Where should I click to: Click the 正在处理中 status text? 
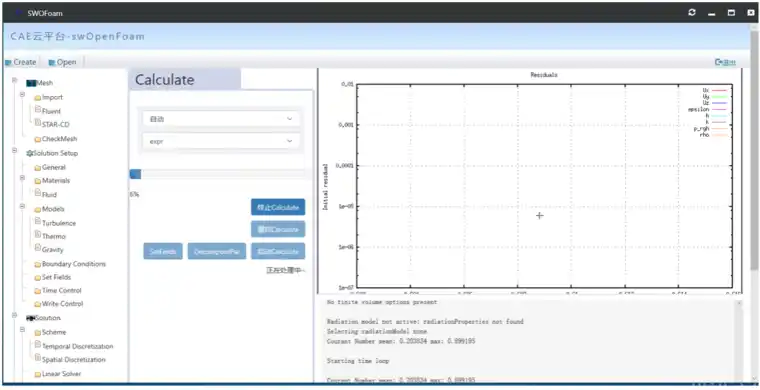pos(285,270)
